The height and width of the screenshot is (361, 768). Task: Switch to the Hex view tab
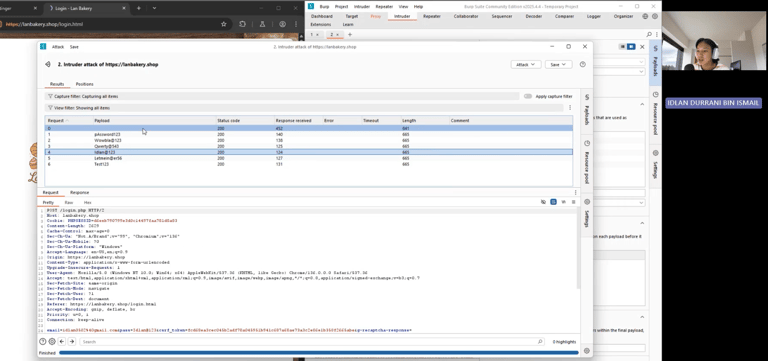87,202
